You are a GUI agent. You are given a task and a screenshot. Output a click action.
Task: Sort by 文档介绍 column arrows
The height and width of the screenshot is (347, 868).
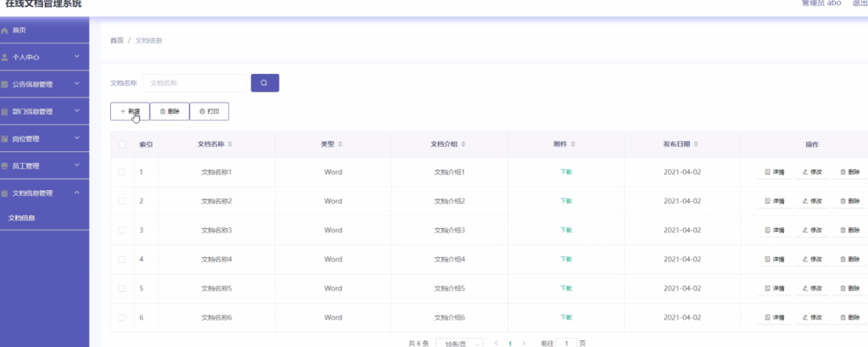point(463,144)
